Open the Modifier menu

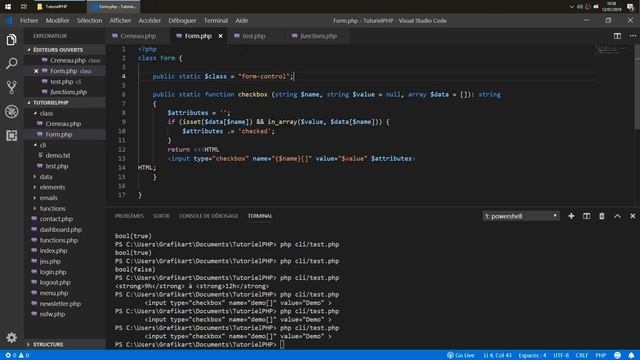[58, 20]
